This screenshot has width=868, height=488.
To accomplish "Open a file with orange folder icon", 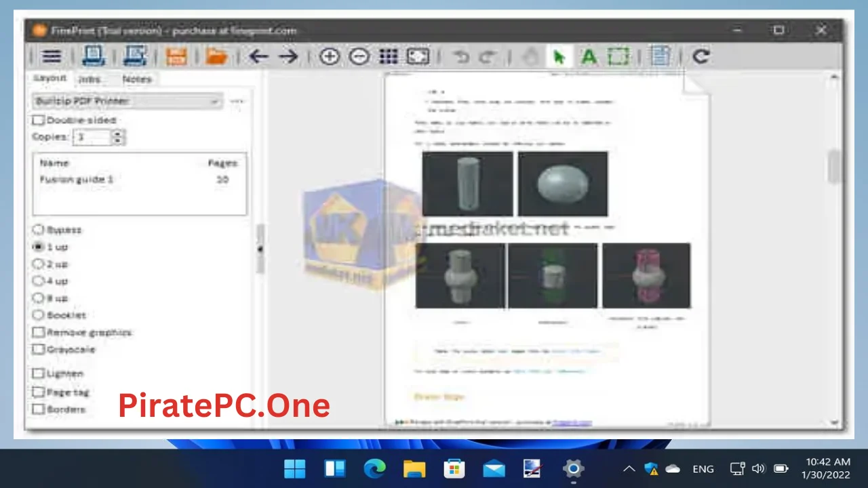I will (216, 57).
